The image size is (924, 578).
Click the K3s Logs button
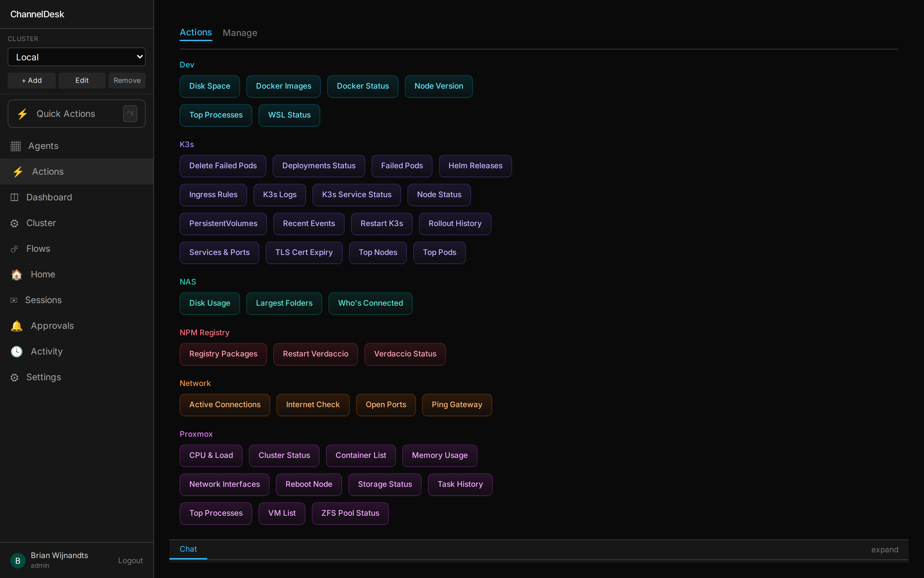(x=279, y=195)
